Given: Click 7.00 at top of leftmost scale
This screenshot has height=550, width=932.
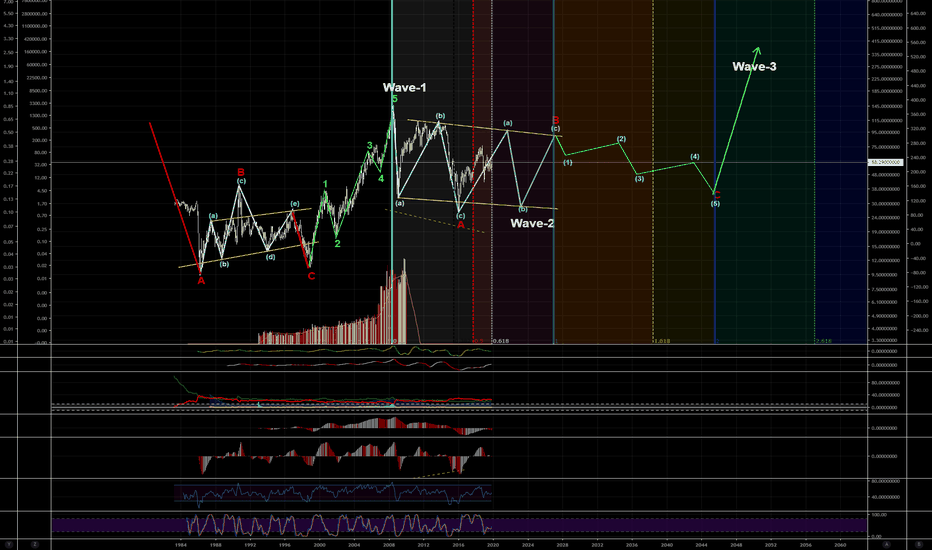Looking at the screenshot, I should (8, 2).
